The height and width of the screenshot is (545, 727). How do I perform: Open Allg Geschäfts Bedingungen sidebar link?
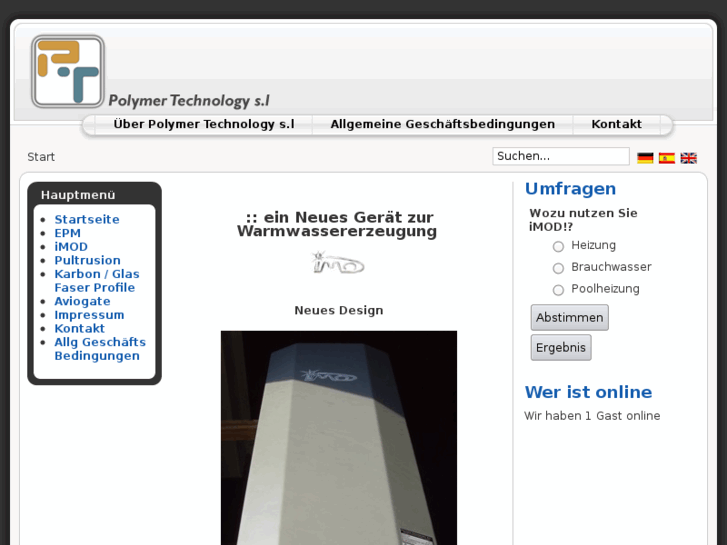pyautogui.click(x=100, y=349)
